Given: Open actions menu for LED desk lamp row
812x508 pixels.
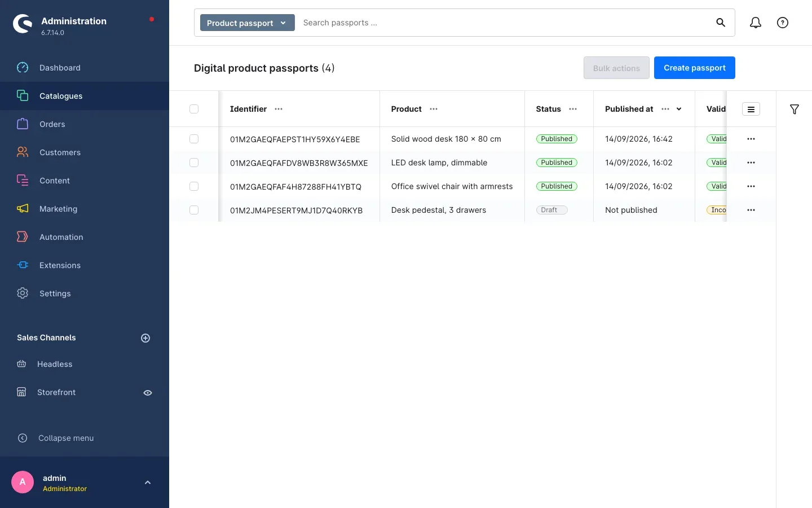Looking at the screenshot, I should coord(751,163).
